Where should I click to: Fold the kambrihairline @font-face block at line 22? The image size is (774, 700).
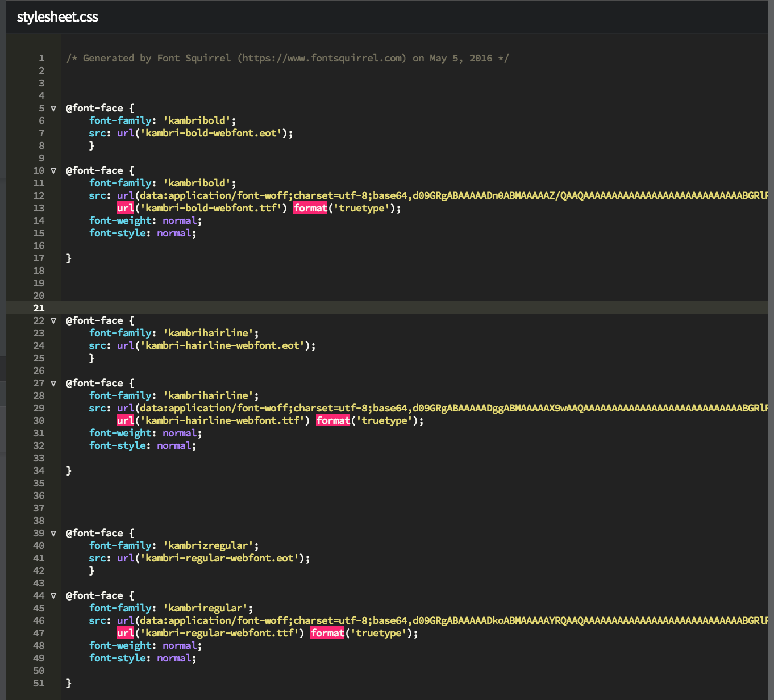(53, 320)
